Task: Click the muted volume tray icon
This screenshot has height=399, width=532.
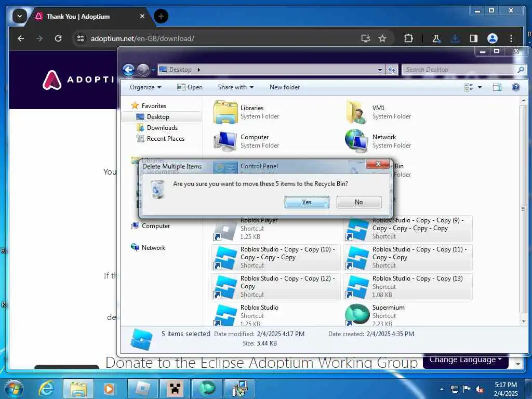Action: 479,389
